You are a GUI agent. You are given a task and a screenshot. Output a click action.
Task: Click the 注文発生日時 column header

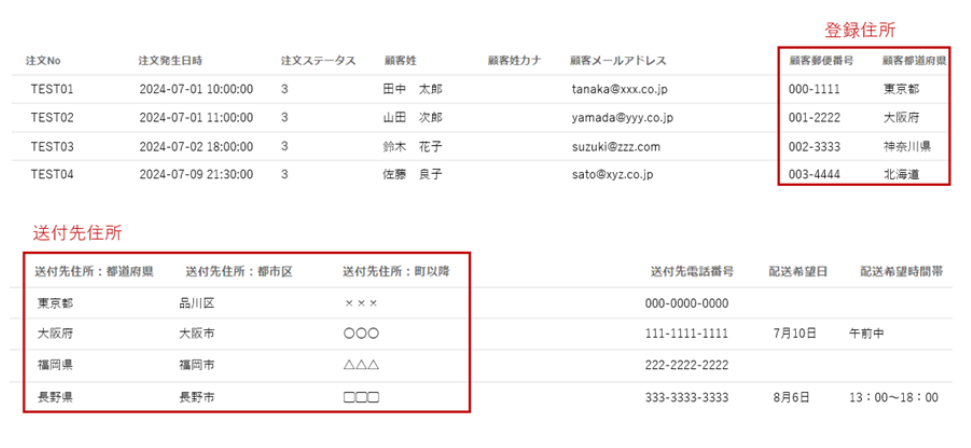pyautogui.click(x=172, y=61)
